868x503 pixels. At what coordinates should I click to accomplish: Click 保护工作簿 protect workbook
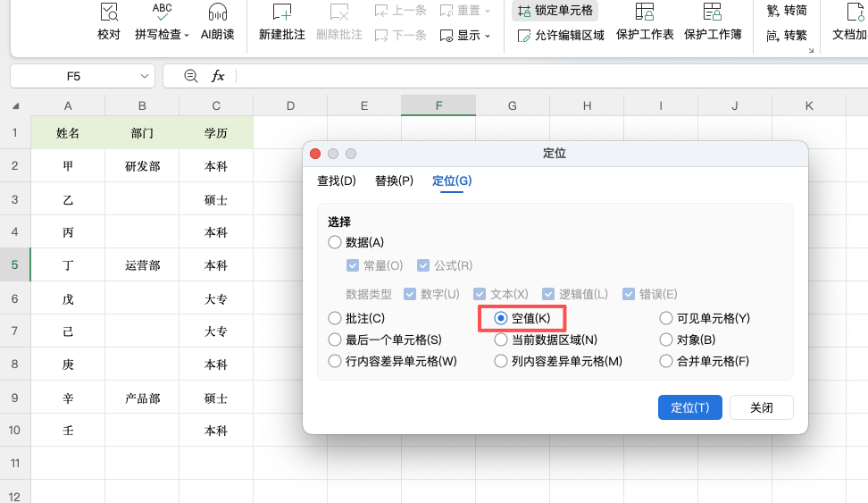pyautogui.click(x=713, y=21)
